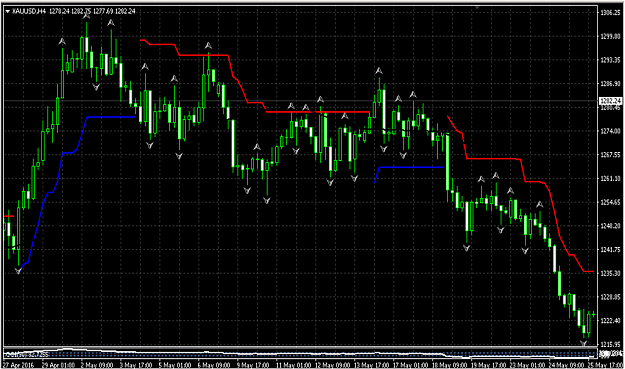The image size is (625, 369).
Task: Click the 9 May 17:00 time label
Action: [x=252, y=365]
